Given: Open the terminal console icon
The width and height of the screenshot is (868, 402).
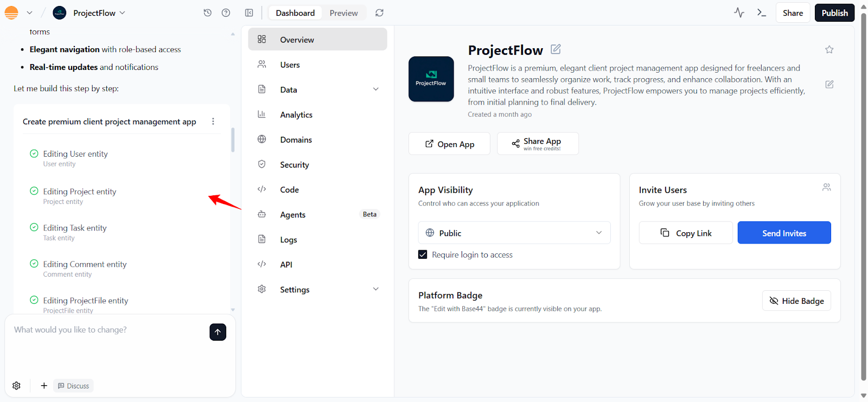Looking at the screenshot, I should pyautogui.click(x=762, y=12).
